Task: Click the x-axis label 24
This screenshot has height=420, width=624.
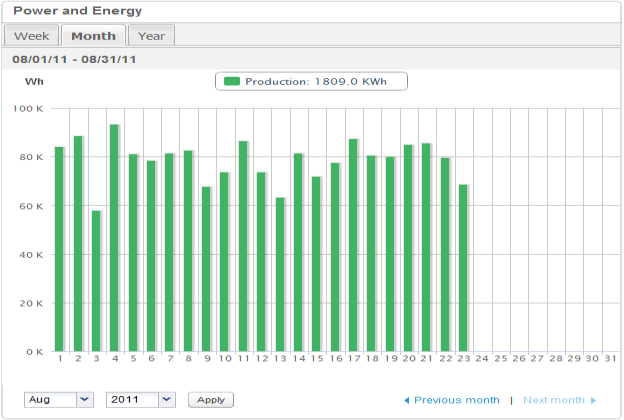Action: point(482,359)
